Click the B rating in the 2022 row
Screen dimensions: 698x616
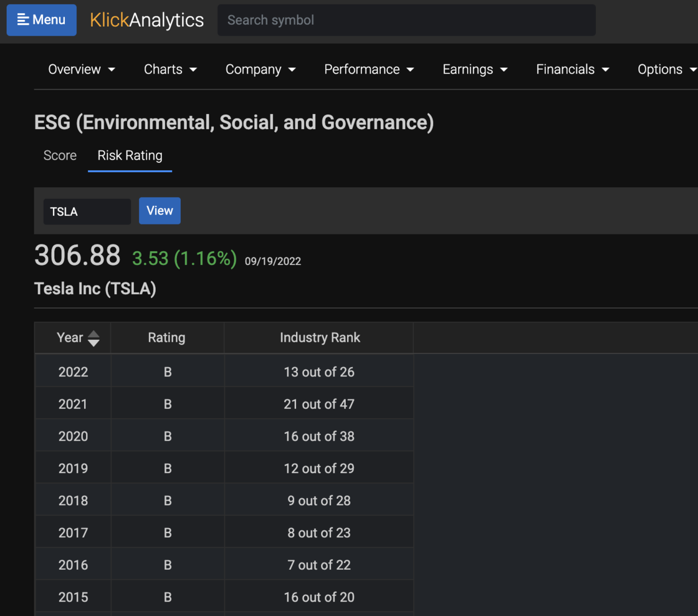pos(168,372)
